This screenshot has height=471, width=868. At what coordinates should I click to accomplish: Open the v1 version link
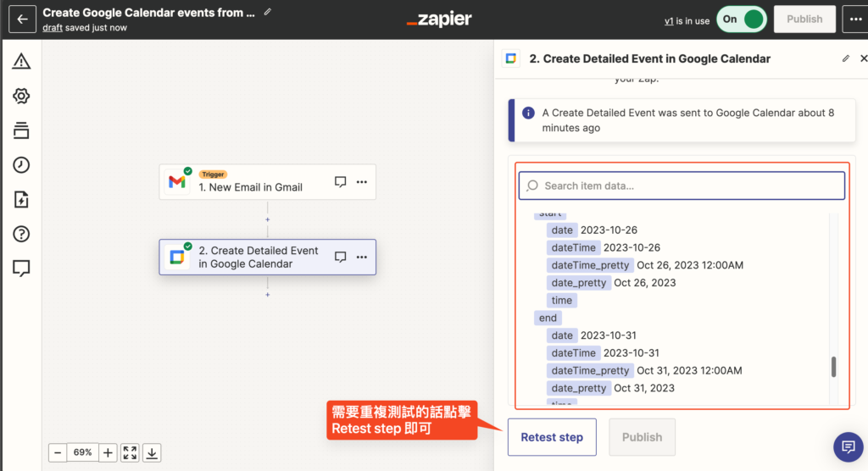click(669, 21)
